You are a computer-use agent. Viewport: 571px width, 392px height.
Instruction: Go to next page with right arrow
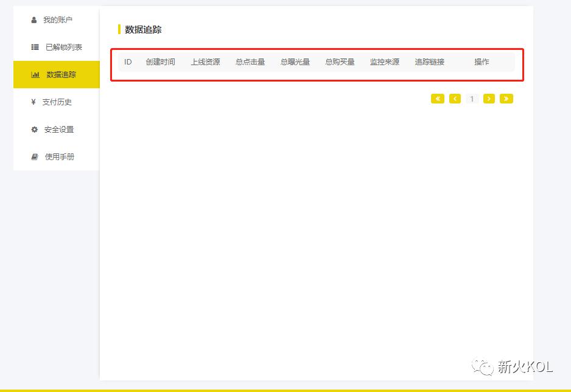(489, 99)
